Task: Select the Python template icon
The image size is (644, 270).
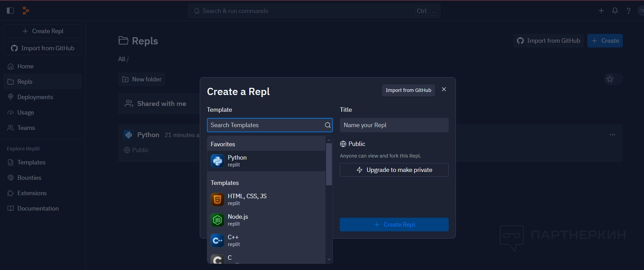Action: click(218, 161)
